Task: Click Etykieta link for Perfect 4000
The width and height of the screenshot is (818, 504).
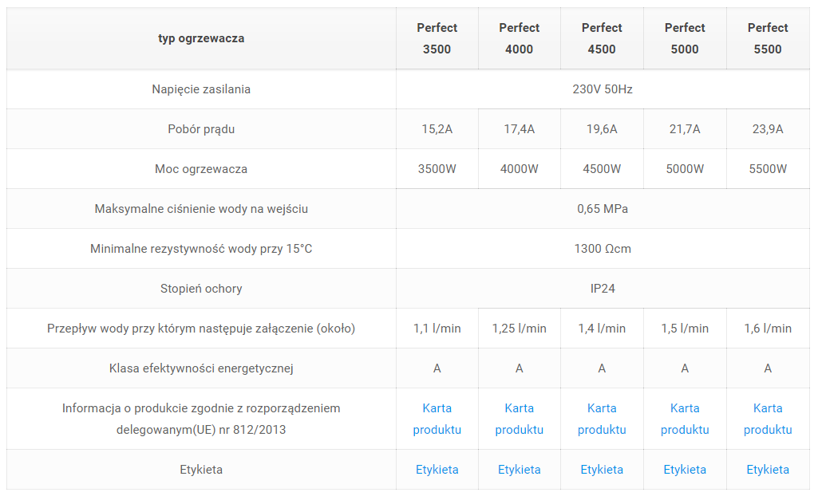Action: (x=519, y=470)
